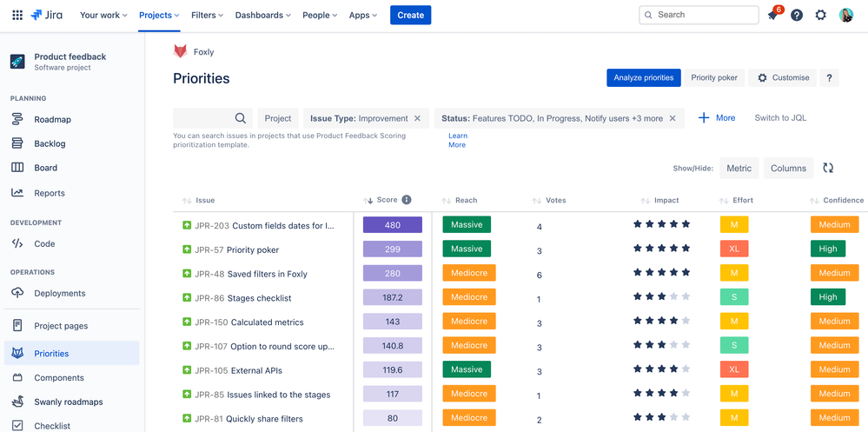
Task: Open Jira settings gear in top bar
Action: point(821,15)
